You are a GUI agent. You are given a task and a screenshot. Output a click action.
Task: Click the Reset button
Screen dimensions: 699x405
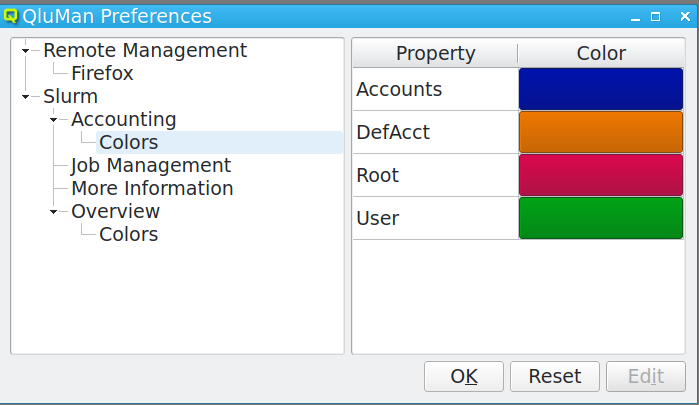pyautogui.click(x=555, y=376)
